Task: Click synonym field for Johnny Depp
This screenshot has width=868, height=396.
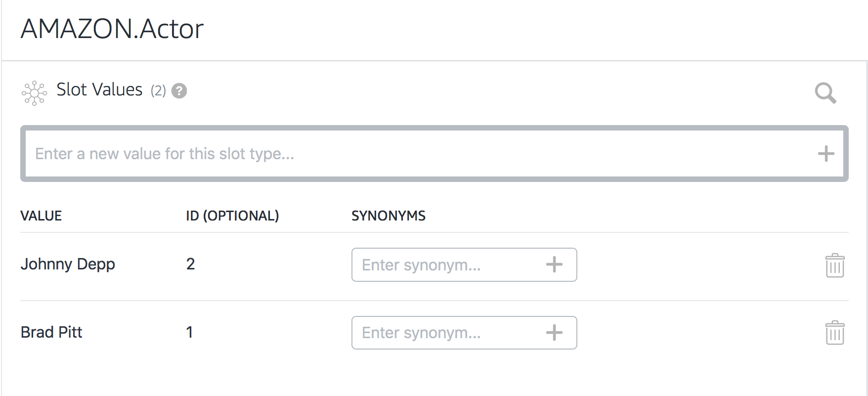Action: (x=445, y=265)
